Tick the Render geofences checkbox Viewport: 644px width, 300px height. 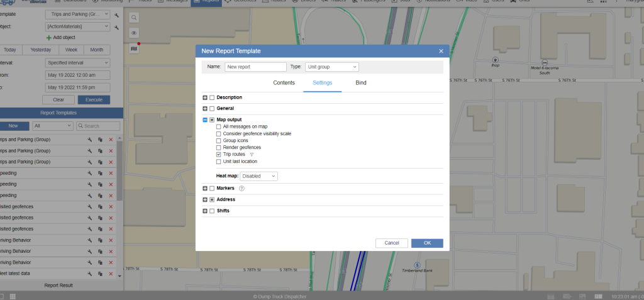(x=218, y=147)
